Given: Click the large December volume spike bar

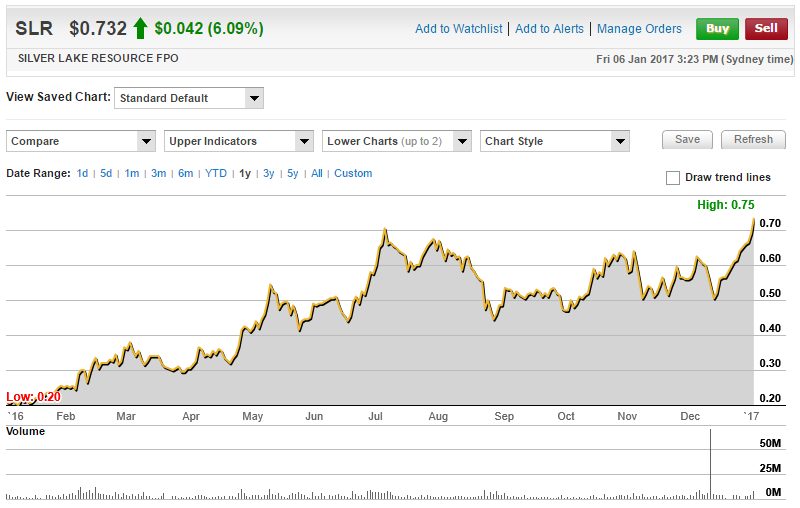Looking at the screenshot, I should (711, 463).
